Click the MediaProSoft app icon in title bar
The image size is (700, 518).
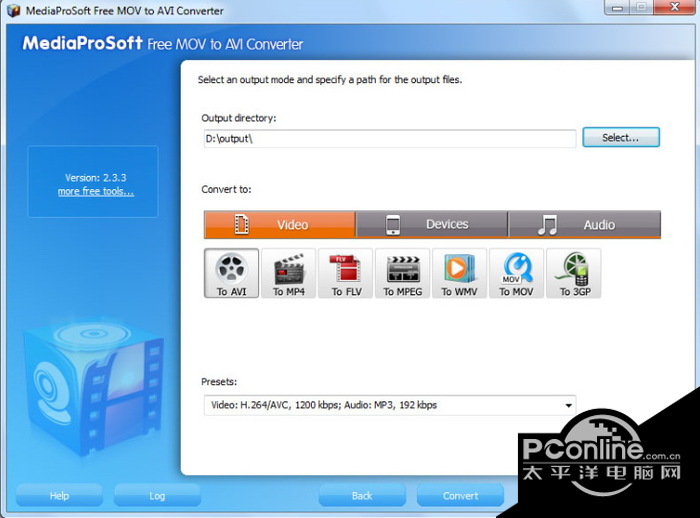pyautogui.click(x=13, y=10)
